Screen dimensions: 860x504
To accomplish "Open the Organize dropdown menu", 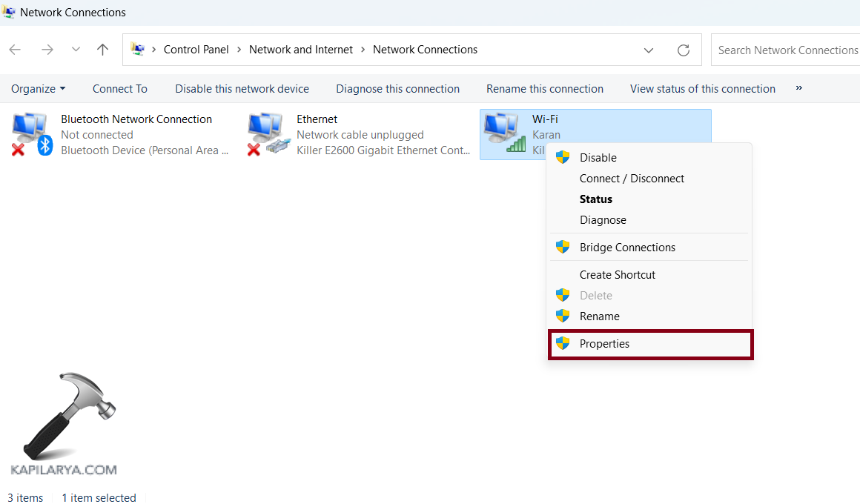I will (x=38, y=89).
